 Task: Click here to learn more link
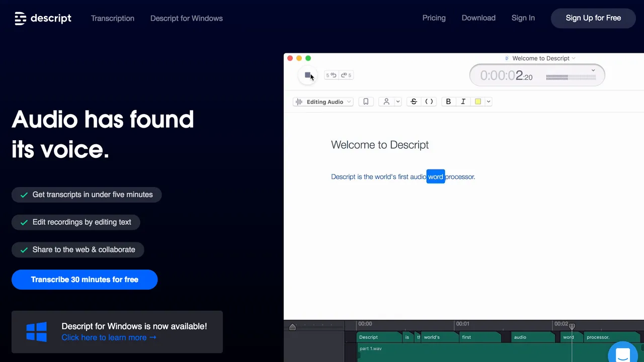[109, 337]
